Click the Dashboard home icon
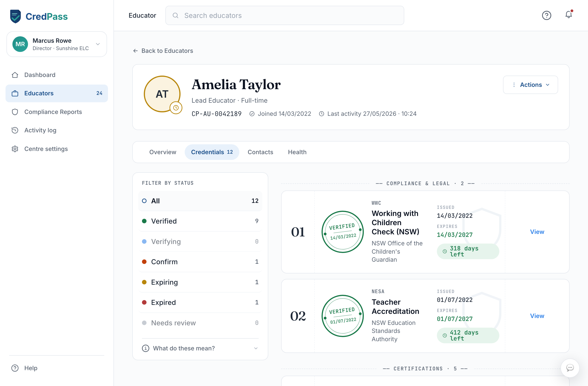588x386 pixels. point(15,75)
